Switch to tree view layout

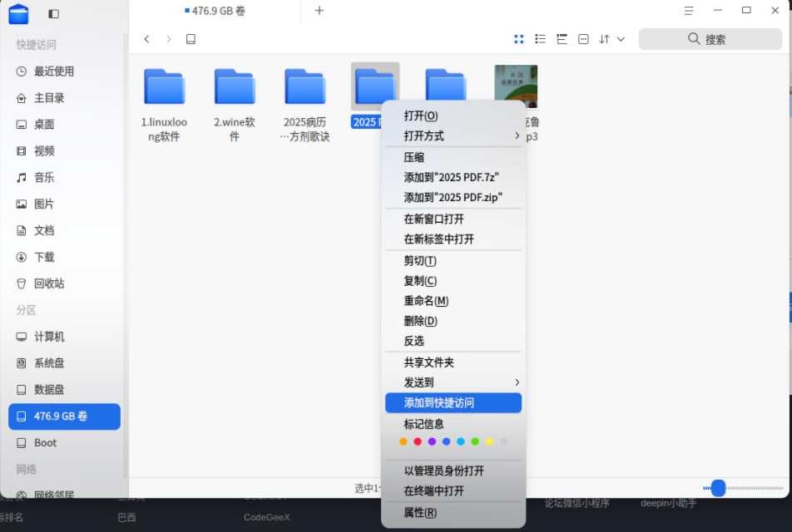coord(562,38)
